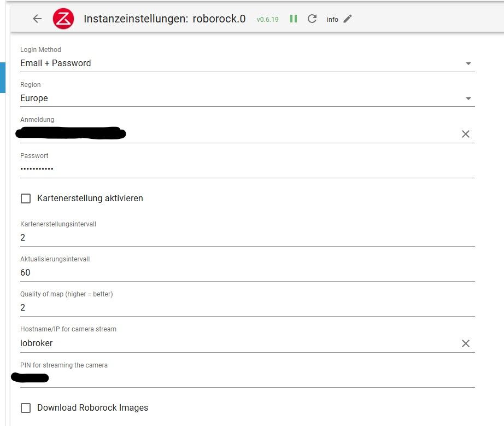The image size is (504, 426).
Task: Click the Quality of map field
Action: coord(248,308)
